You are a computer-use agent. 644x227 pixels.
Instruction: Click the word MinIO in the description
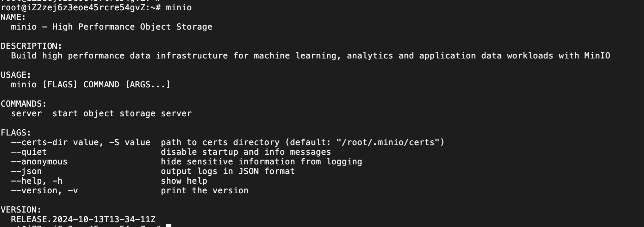pyautogui.click(x=597, y=56)
